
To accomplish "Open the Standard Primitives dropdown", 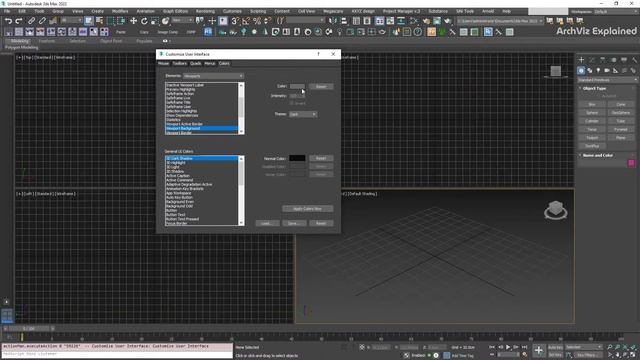I will pyautogui.click(x=607, y=80).
